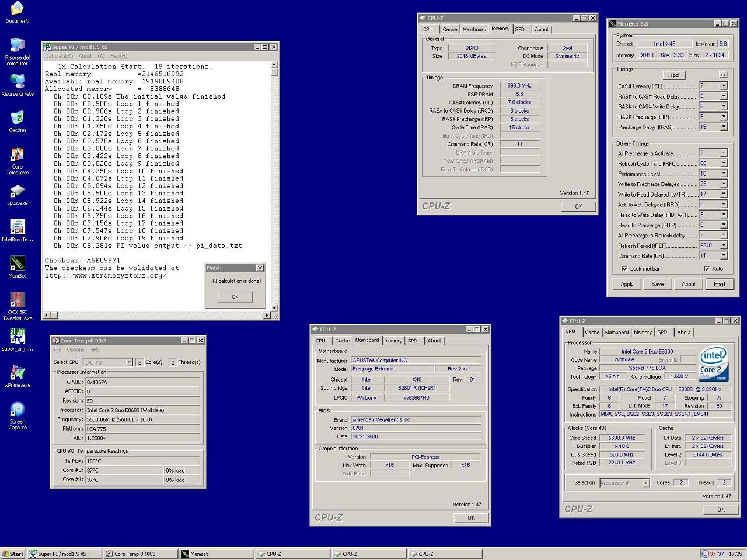Open the Precharge Delay (tRAS) dropdown
This screenshot has width=747, height=560.
click(x=724, y=127)
